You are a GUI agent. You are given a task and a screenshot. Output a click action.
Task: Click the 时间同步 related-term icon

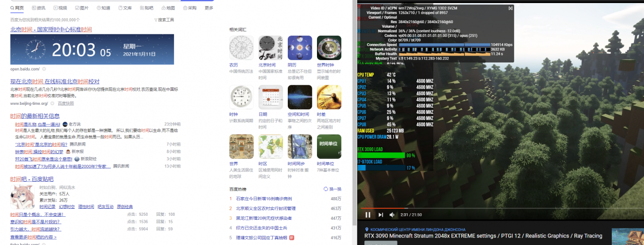[x=300, y=147]
